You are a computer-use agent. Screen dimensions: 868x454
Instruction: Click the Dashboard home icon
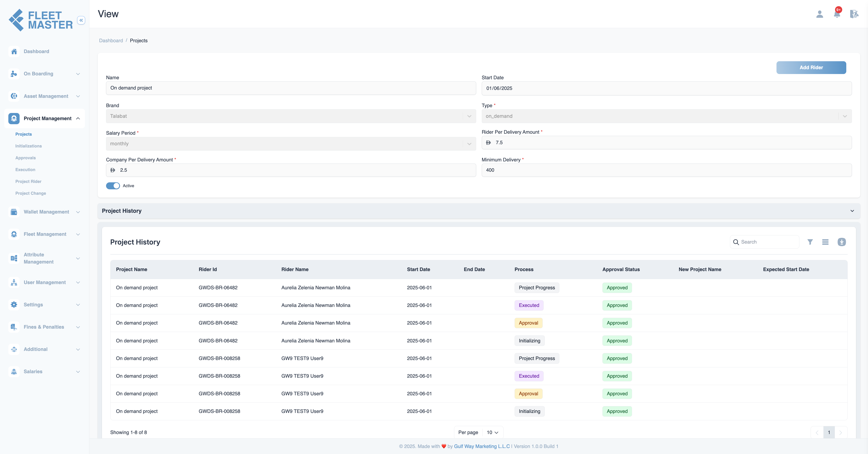[14, 52]
